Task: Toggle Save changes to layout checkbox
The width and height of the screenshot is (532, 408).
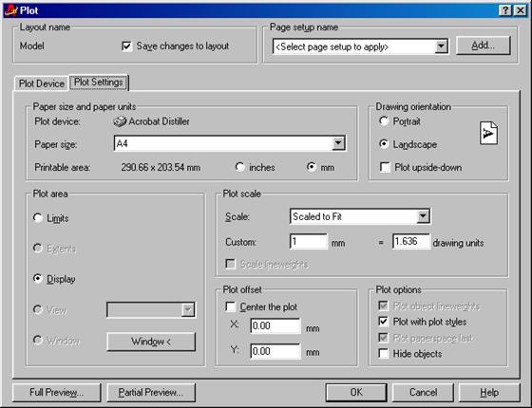Action: pos(126,46)
